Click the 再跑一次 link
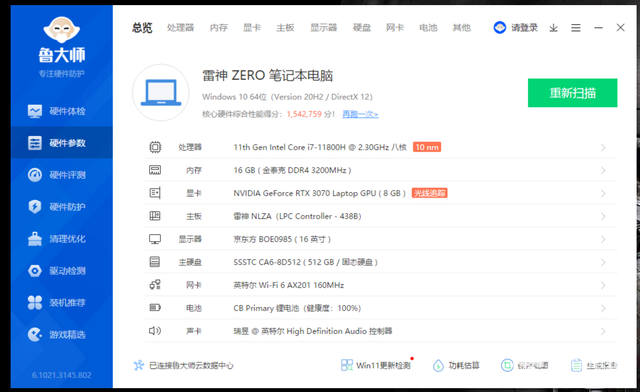The height and width of the screenshot is (392, 640). [360, 114]
